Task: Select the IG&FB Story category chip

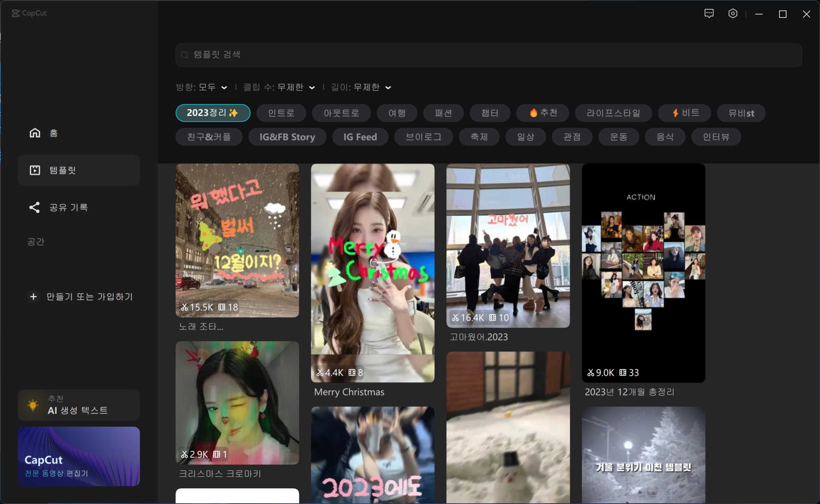Action: click(x=287, y=137)
